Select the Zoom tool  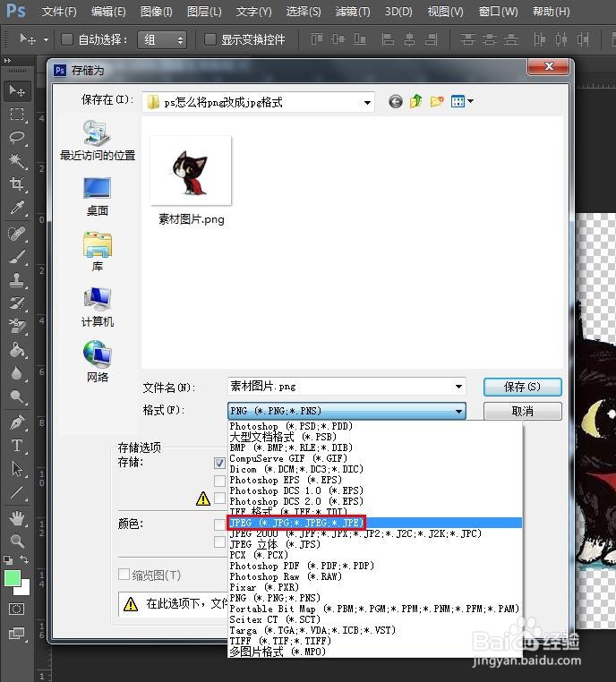(x=17, y=541)
